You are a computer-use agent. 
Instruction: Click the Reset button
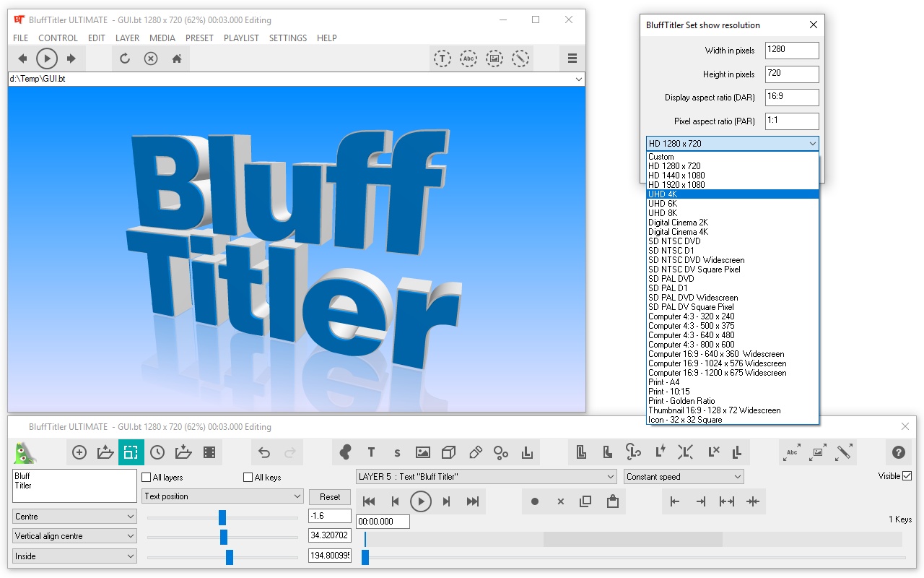(x=330, y=497)
